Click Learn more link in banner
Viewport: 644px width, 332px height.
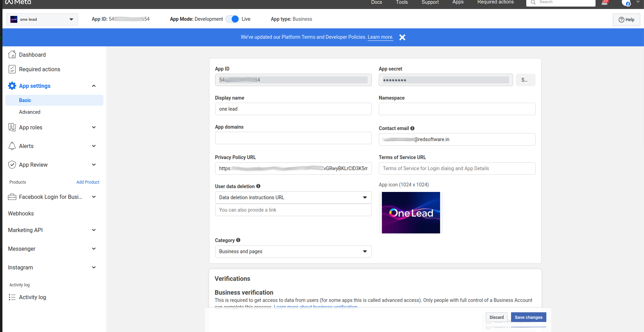tap(380, 37)
